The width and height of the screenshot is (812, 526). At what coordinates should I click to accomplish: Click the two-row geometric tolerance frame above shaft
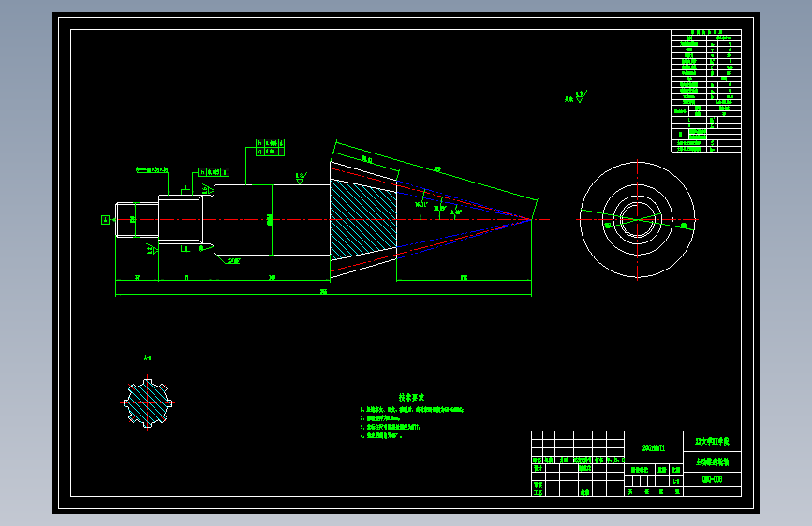click(270, 147)
